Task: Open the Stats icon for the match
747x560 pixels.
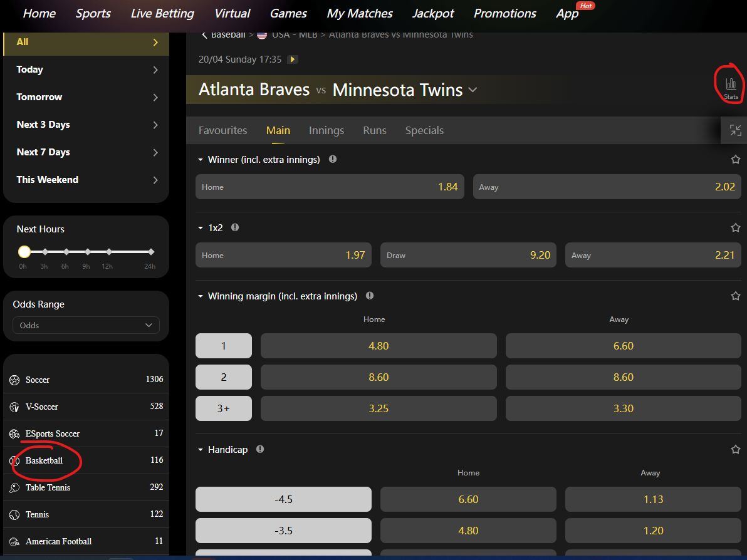Action: (x=731, y=88)
